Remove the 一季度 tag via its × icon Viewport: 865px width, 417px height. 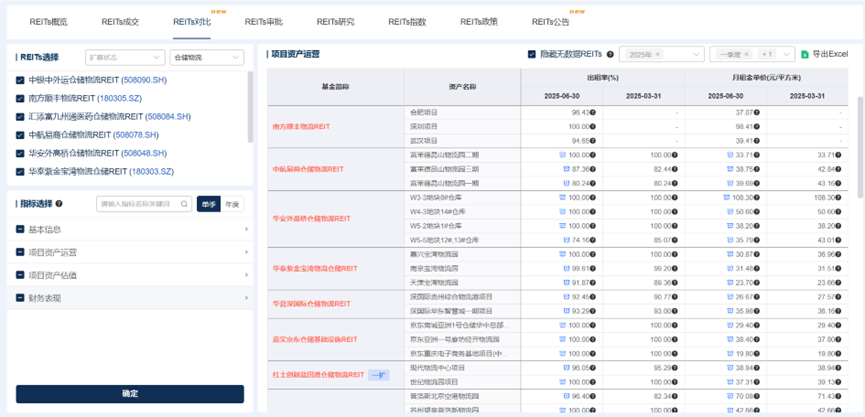(746, 54)
